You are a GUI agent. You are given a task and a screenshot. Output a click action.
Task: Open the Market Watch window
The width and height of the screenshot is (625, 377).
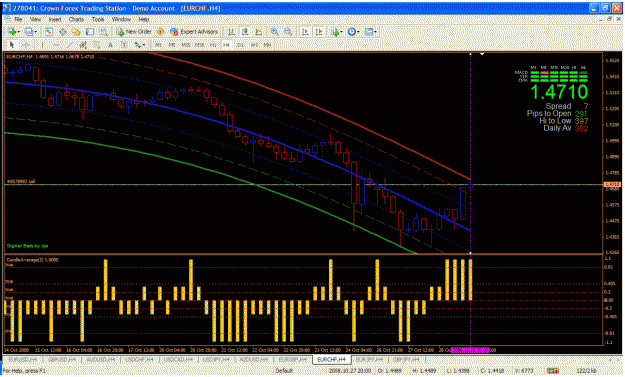49,32
